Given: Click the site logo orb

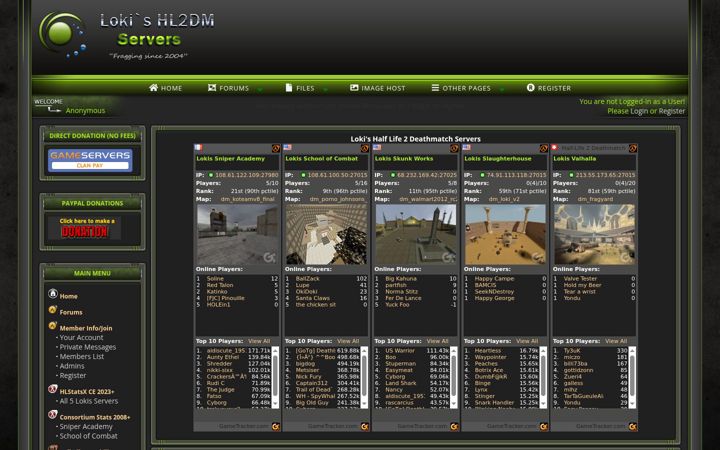Looking at the screenshot, I should (x=62, y=34).
